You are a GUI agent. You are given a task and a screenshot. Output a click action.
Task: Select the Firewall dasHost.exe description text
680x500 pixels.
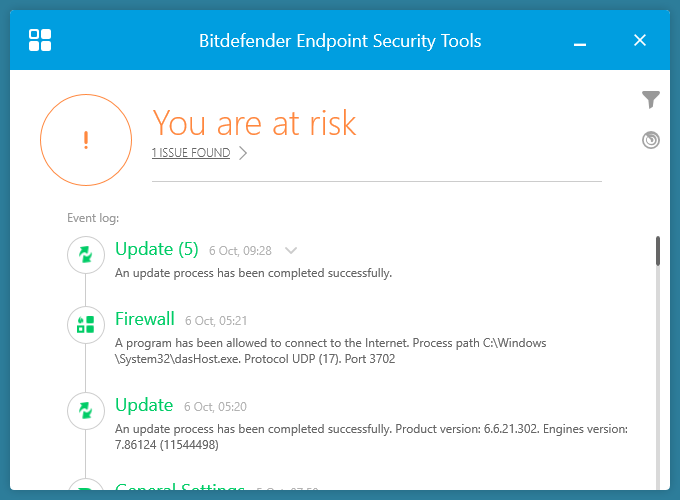click(330, 350)
